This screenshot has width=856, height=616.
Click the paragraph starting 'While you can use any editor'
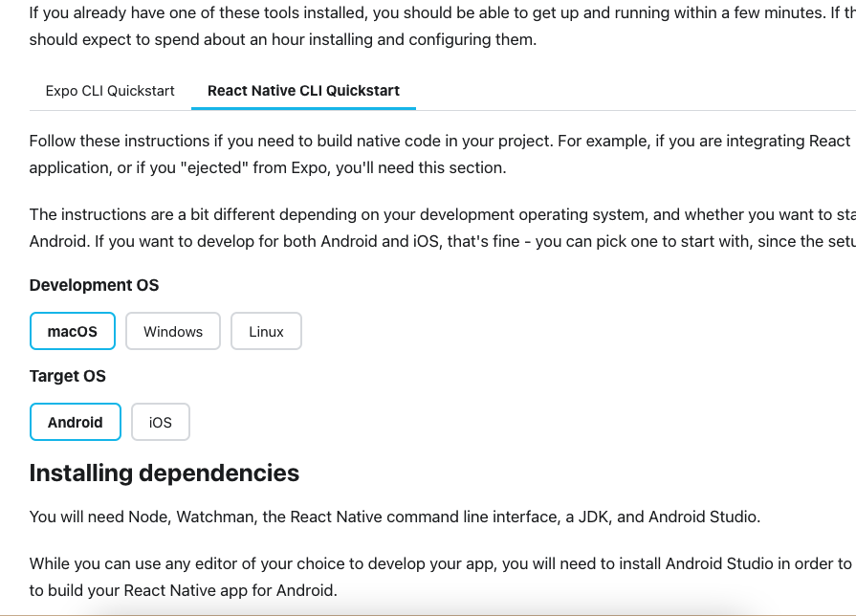[x=383, y=564]
